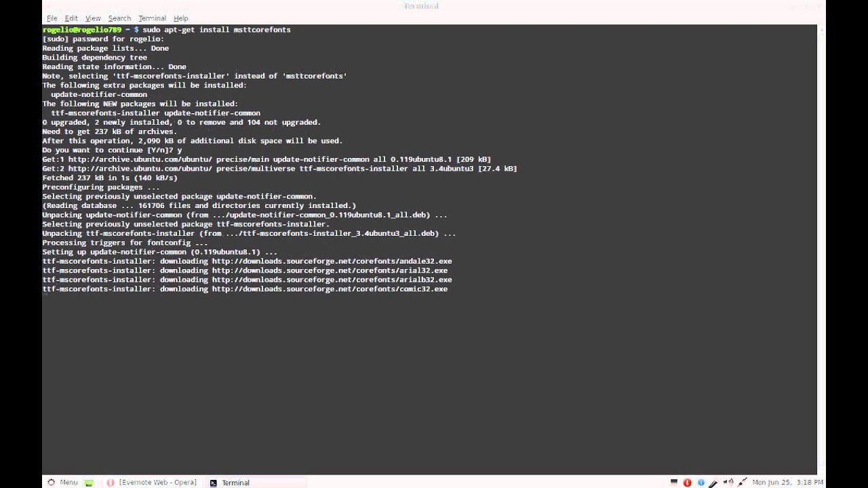The image size is (868, 488).
Task: Click the 'sudo apt-get install msttcorefonts' command text
Action: (x=216, y=30)
